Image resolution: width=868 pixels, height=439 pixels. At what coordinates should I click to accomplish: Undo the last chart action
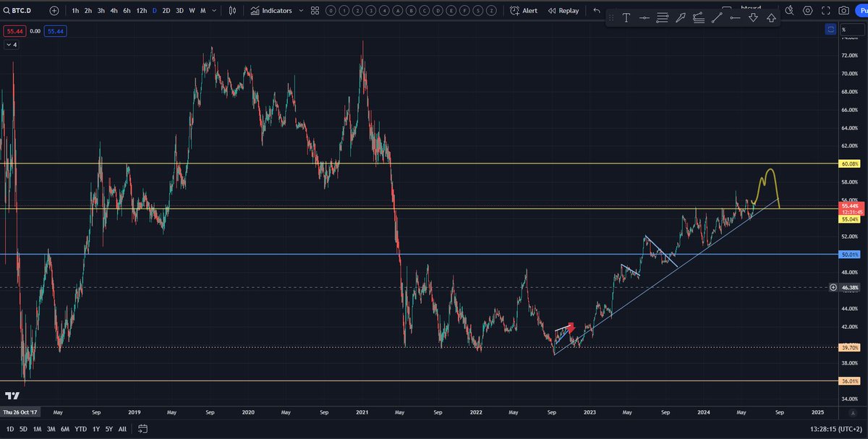[597, 11]
